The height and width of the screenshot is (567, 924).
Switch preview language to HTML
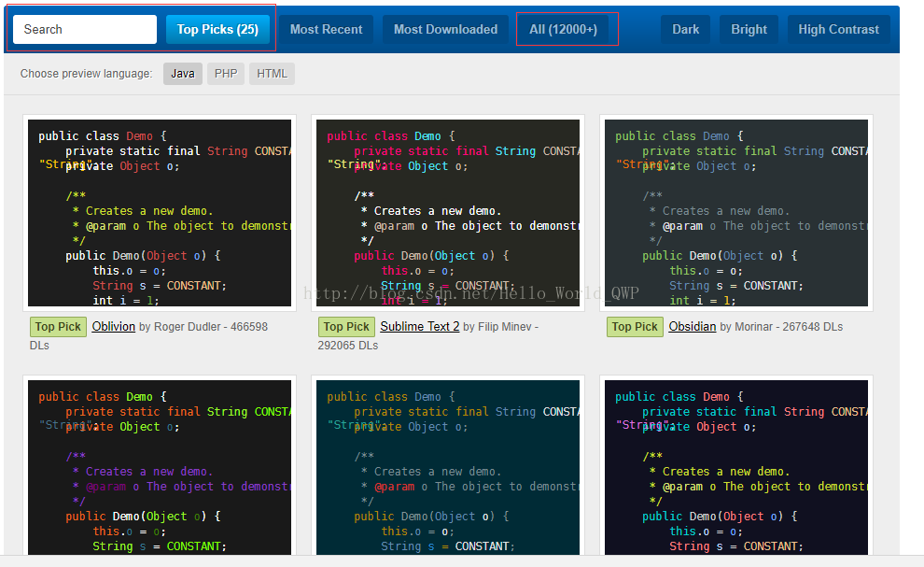(272, 74)
